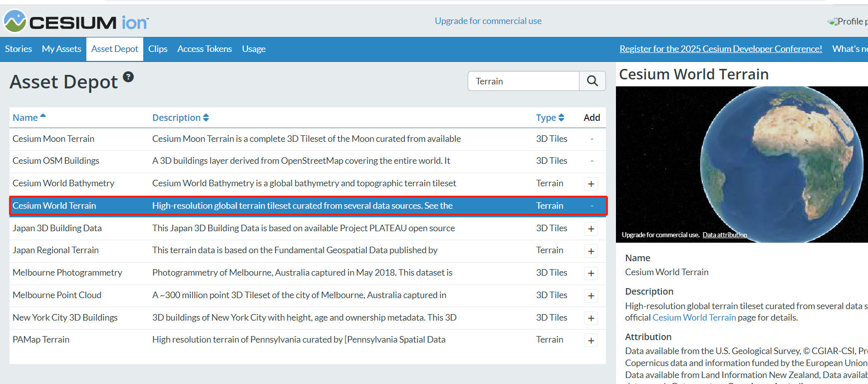Screen dimensions: 868x384
Task: Sort table by Description column
Action: point(180,117)
